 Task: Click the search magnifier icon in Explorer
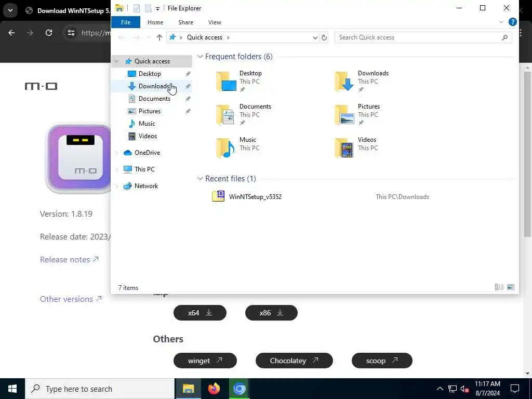(x=504, y=37)
